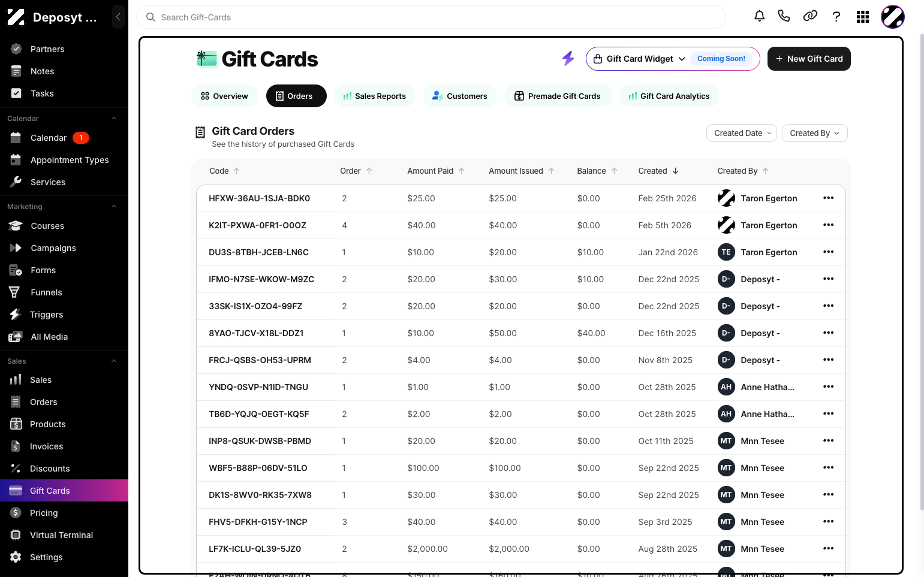Go to Appointment Types
924x577 pixels.
click(70, 160)
